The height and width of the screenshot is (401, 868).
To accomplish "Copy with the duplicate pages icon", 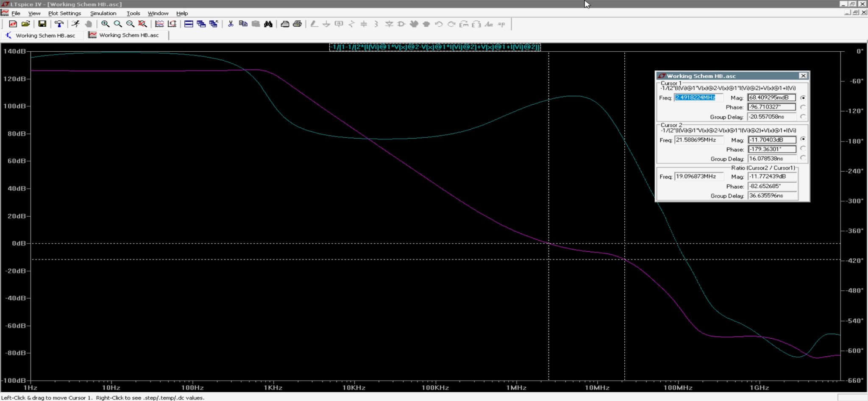I will 243,24.
